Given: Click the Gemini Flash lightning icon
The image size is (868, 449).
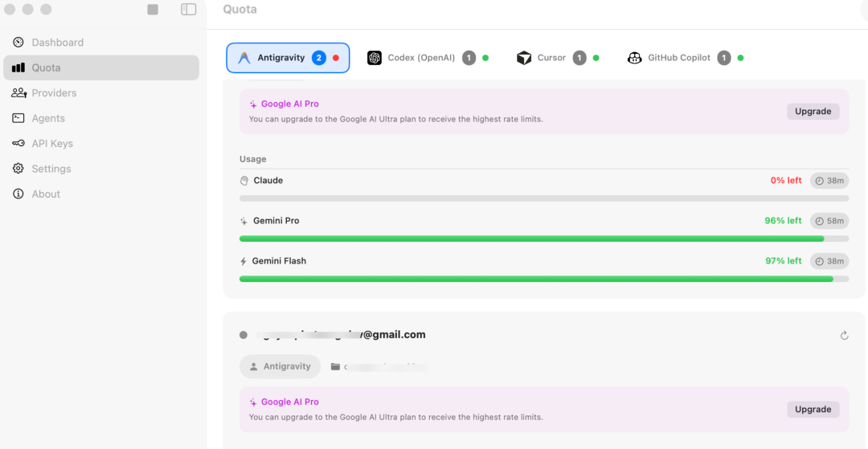Looking at the screenshot, I should coord(243,261).
